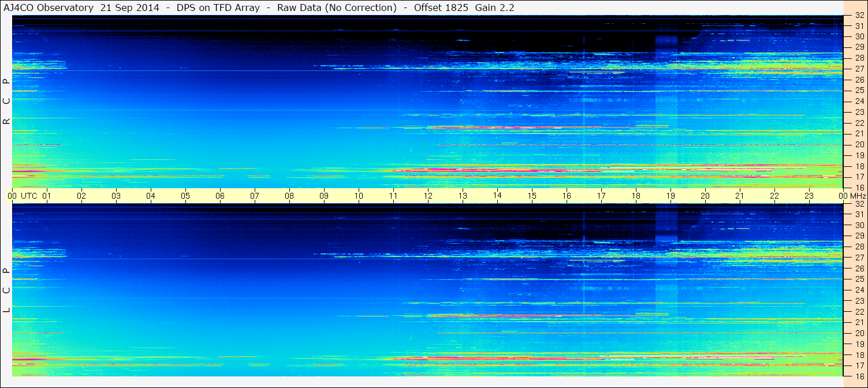Click the 20 MHz label in lower LCP panel
The image size is (868, 388).
(859, 333)
